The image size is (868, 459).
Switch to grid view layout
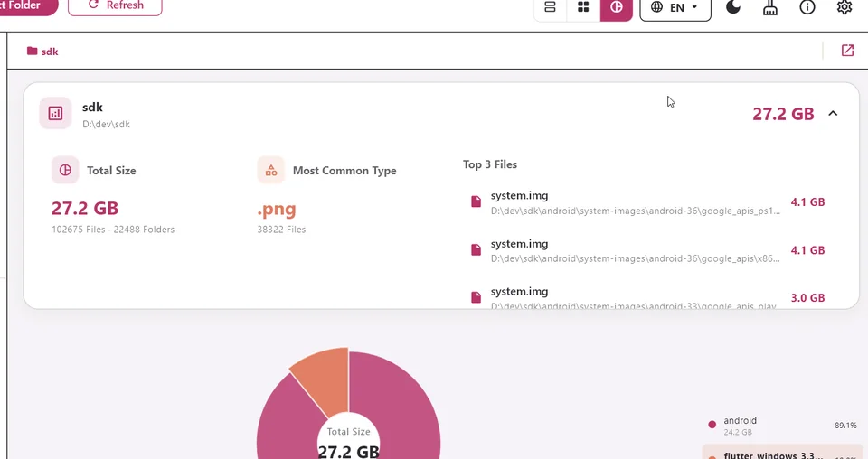[x=583, y=7]
